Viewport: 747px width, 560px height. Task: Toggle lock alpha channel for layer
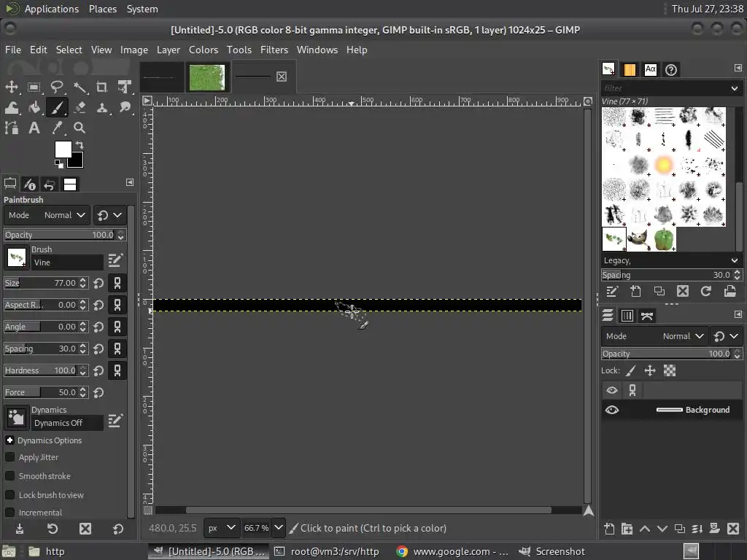(670, 370)
